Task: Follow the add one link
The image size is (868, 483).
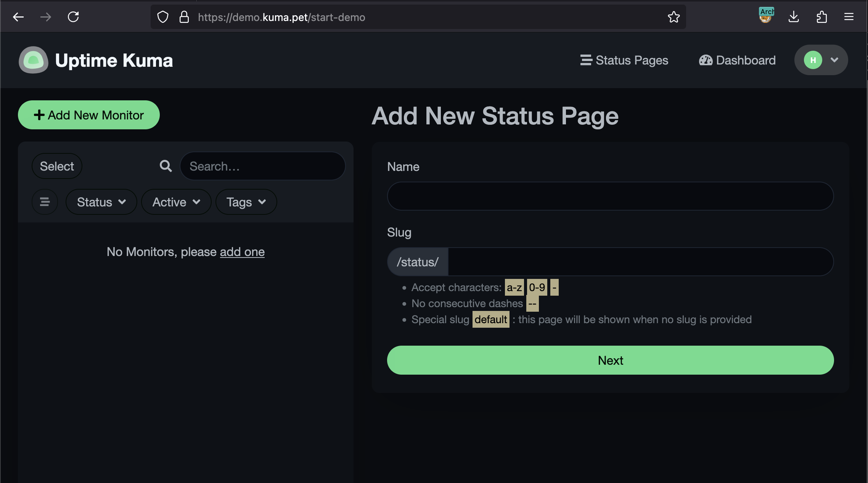Action: point(242,252)
